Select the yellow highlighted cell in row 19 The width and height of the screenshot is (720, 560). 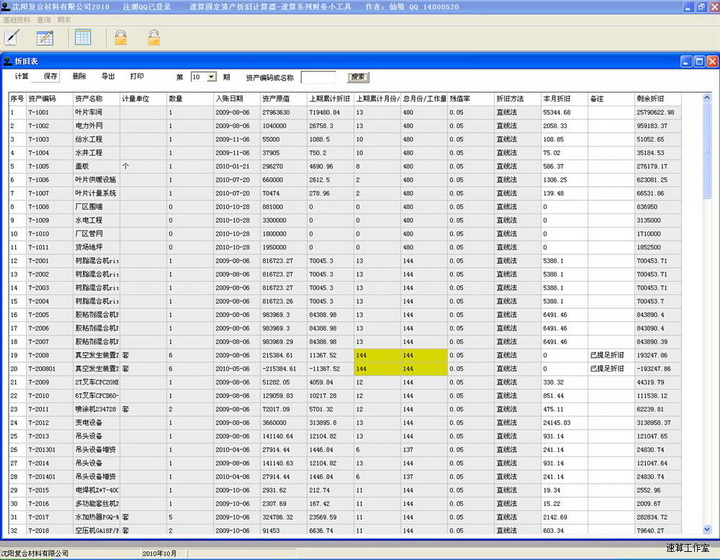377,355
